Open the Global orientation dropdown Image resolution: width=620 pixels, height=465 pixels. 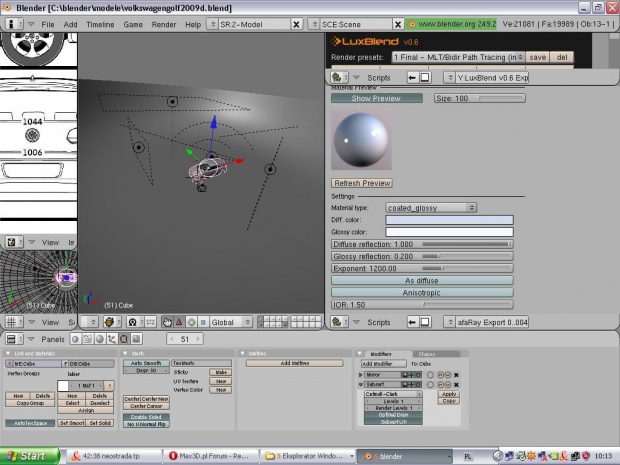pos(231,322)
